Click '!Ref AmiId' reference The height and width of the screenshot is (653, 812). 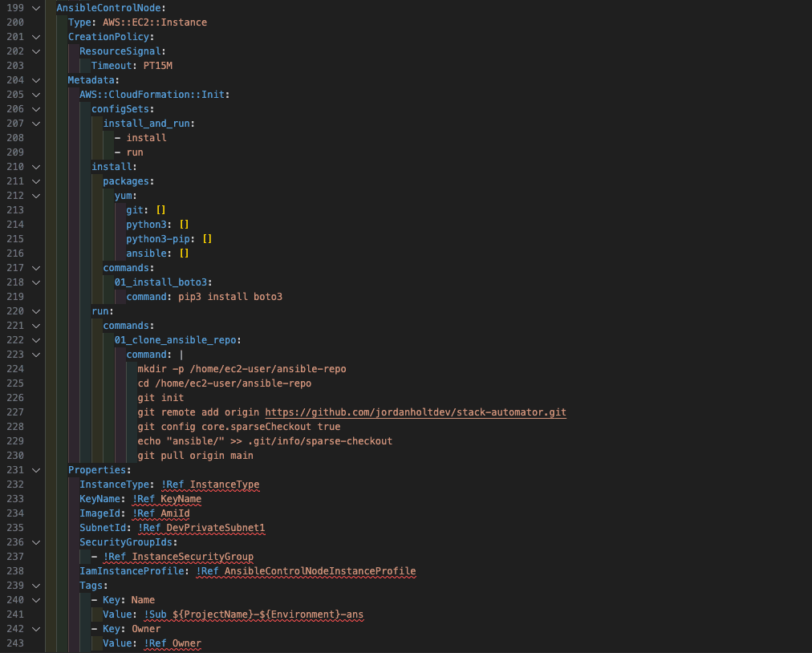coord(161,513)
